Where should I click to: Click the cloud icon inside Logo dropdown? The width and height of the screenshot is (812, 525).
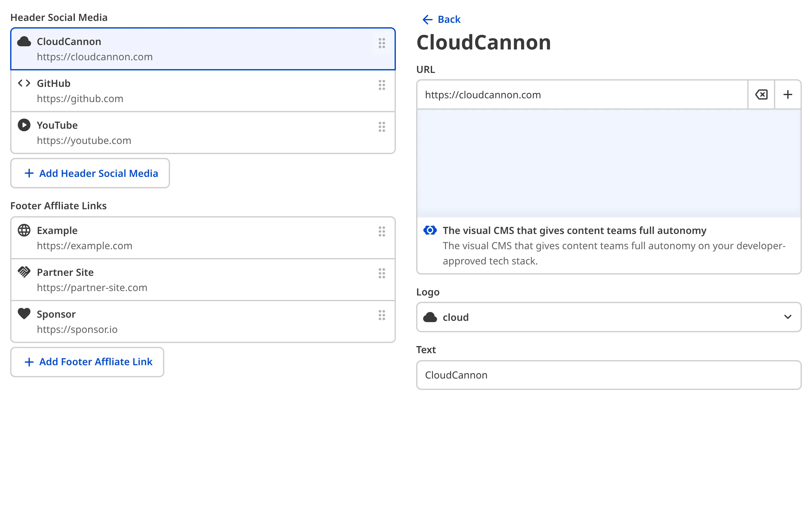pos(430,317)
